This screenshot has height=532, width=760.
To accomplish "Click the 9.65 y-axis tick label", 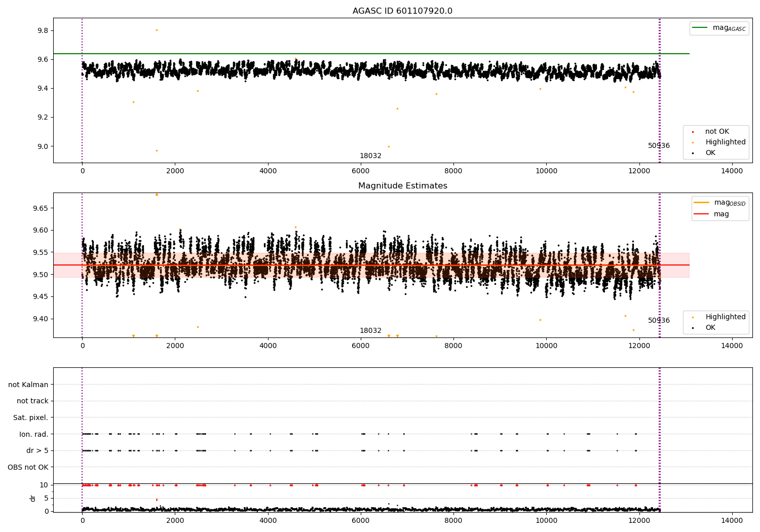I will 41,208.
